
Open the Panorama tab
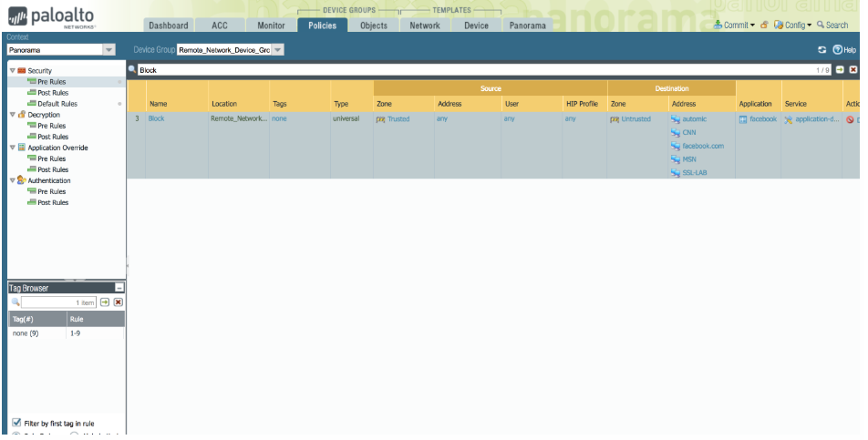(x=528, y=26)
